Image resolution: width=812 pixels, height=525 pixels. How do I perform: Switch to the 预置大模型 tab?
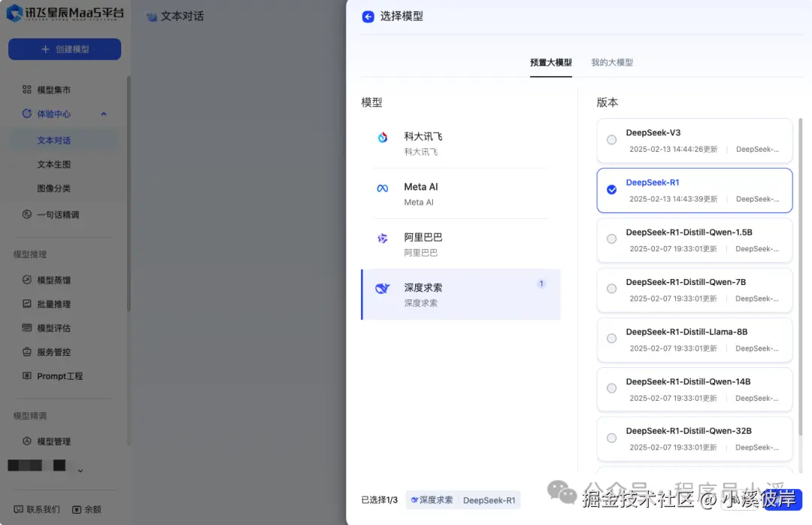(x=551, y=62)
